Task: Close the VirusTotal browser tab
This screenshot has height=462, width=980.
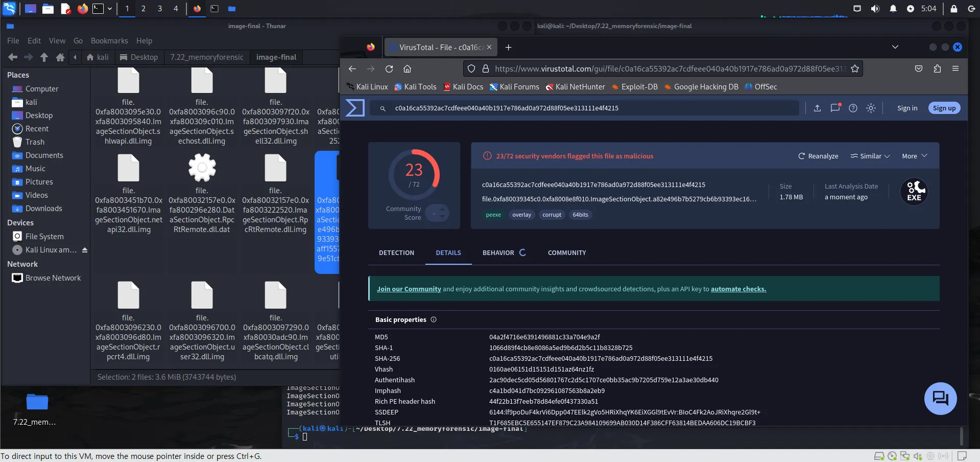Action: pos(489,47)
